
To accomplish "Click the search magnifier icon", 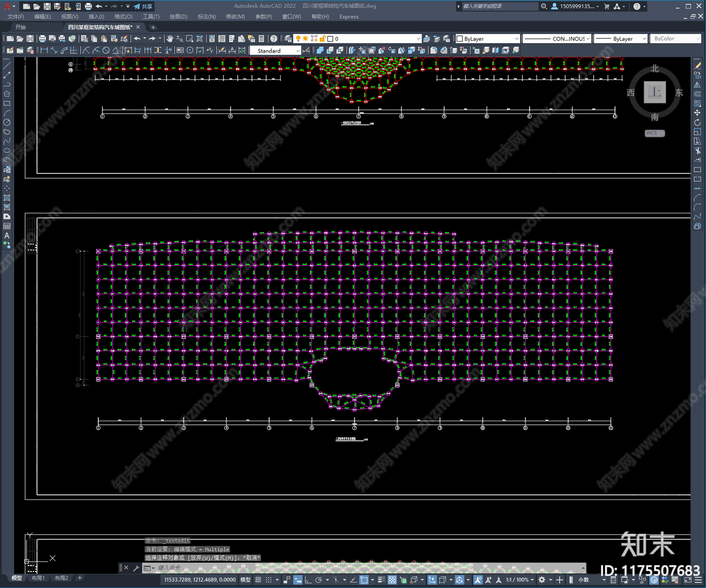I will pyautogui.click(x=544, y=6).
